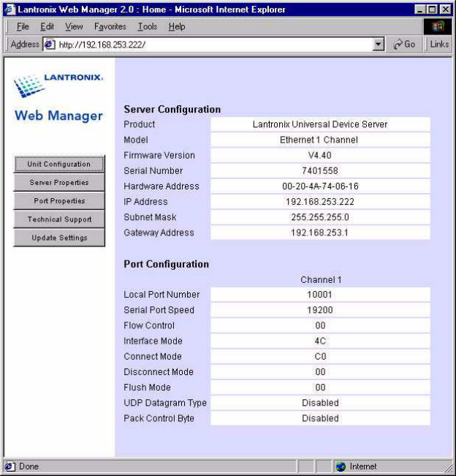Open Server Properties
This screenshot has width=456, height=476.
click(59, 183)
